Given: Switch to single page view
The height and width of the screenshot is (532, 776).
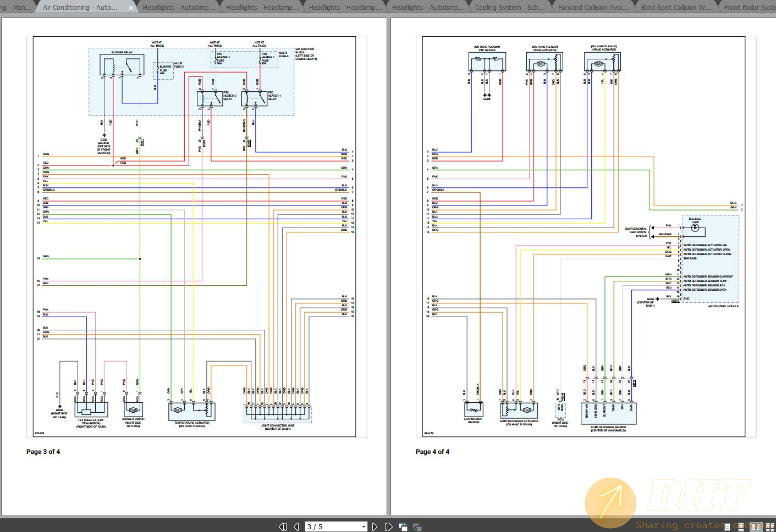Looking at the screenshot, I should (x=727, y=527).
